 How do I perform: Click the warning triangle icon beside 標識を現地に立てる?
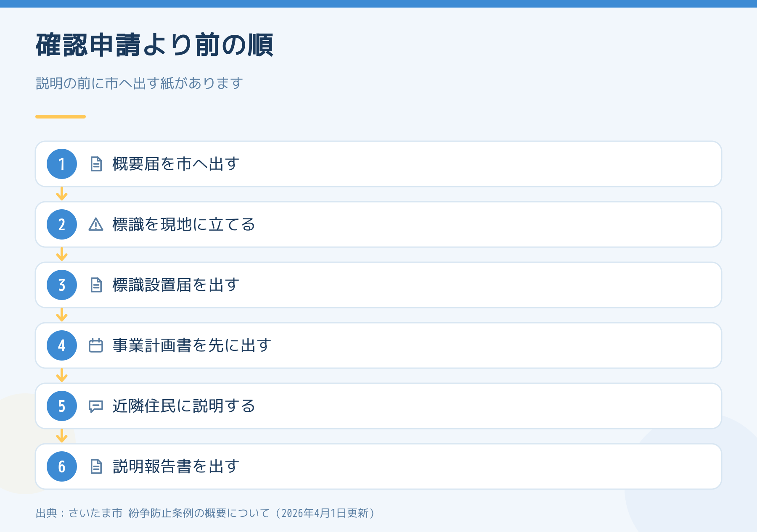coord(96,224)
